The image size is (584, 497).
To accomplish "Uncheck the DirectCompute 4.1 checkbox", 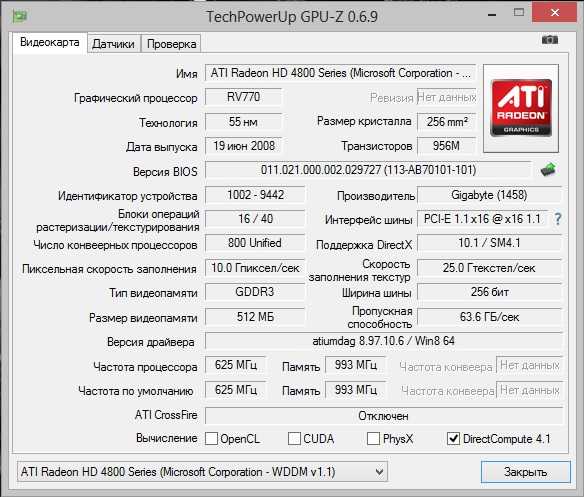I will click(453, 439).
